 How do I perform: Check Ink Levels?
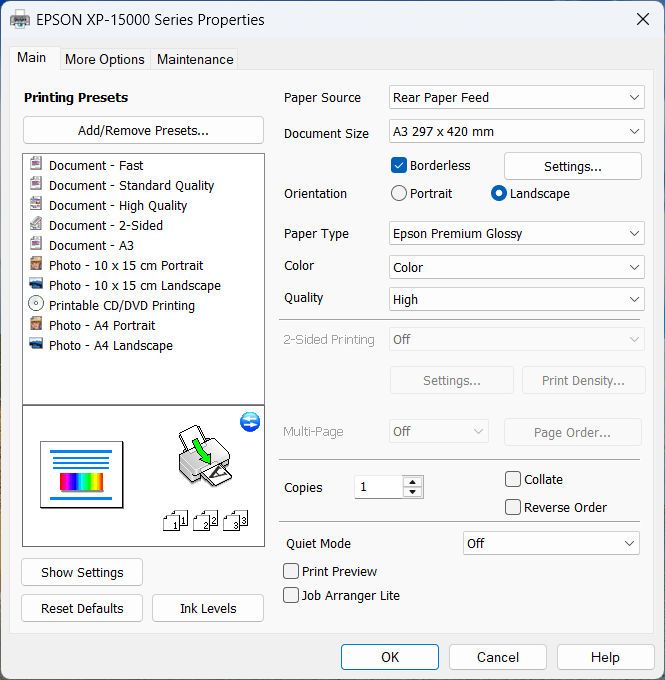coord(208,608)
